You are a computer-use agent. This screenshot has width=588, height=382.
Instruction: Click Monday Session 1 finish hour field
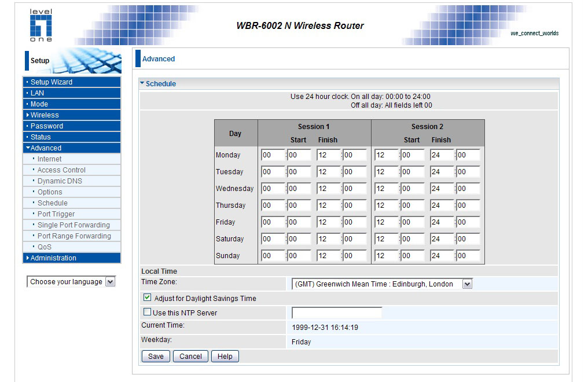click(x=329, y=155)
